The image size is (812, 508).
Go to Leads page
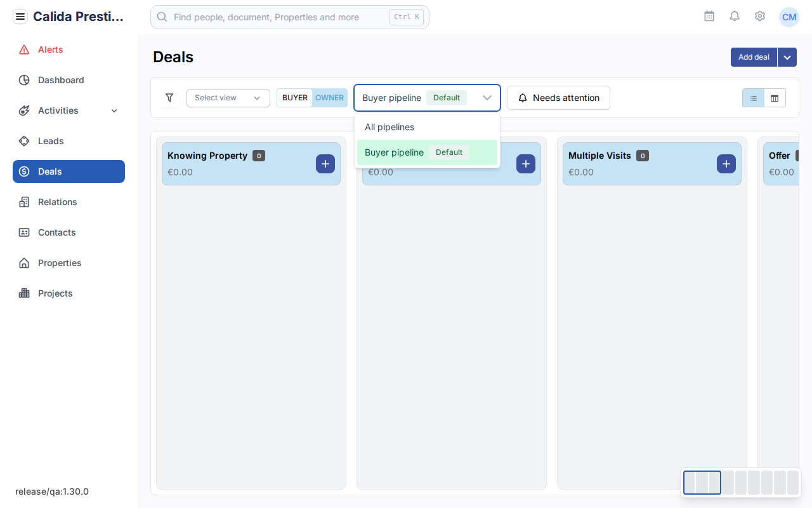point(69,141)
